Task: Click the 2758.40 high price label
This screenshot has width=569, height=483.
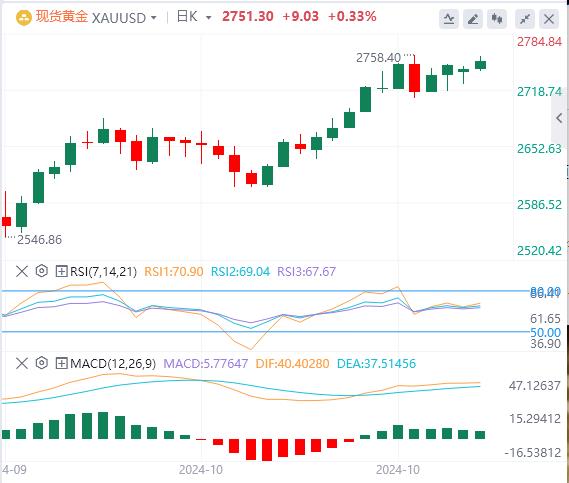Action: click(x=378, y=58)
